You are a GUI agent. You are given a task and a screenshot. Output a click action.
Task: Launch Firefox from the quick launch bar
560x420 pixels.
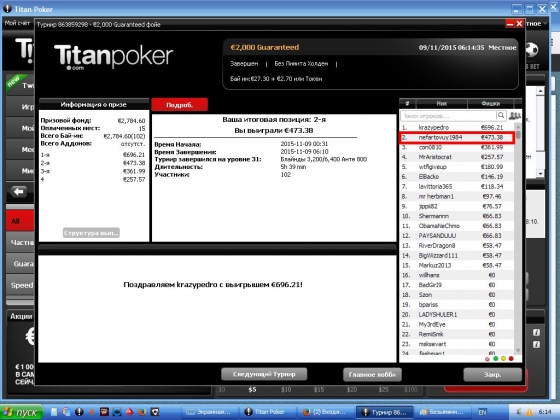tap(142, 412)
